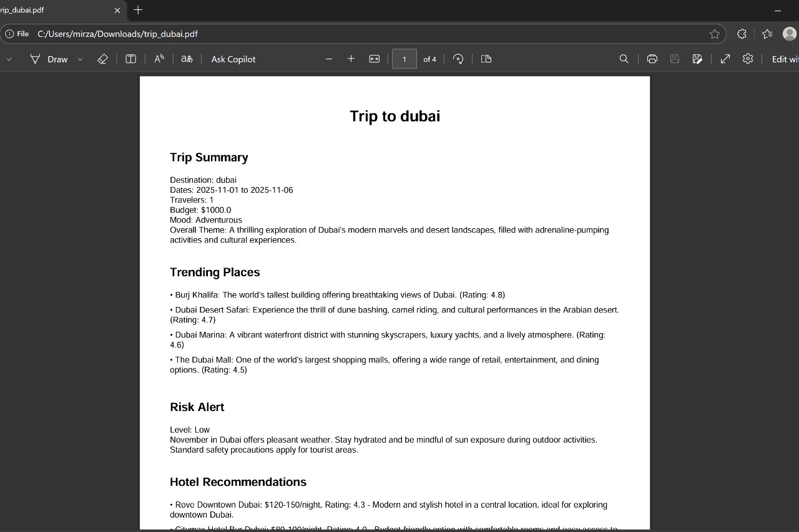The image size is (799, 532).
Task: Print the PDF document
Action: [652, 59]
